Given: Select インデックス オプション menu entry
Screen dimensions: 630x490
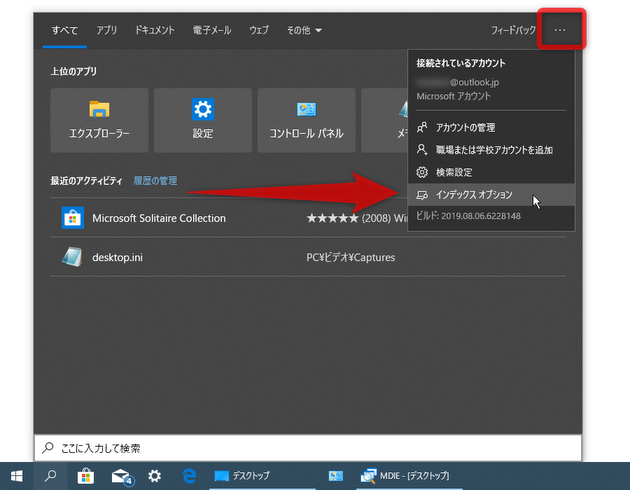Looking at the screenshot, I should click(491, 195).
